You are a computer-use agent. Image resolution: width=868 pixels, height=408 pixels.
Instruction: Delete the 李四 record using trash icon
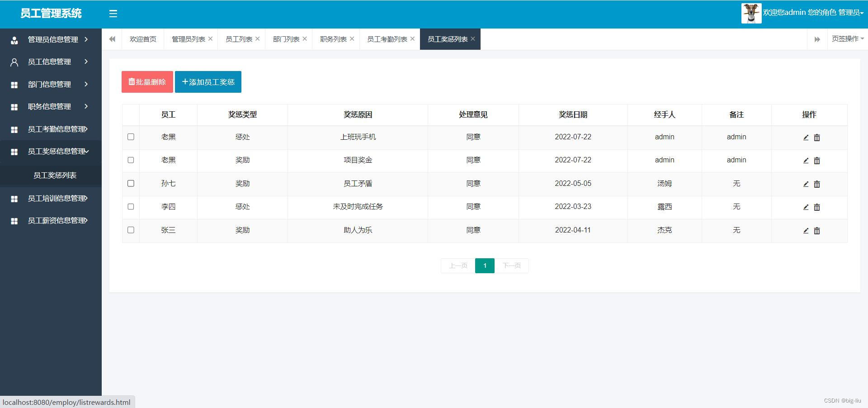point(817,207)
